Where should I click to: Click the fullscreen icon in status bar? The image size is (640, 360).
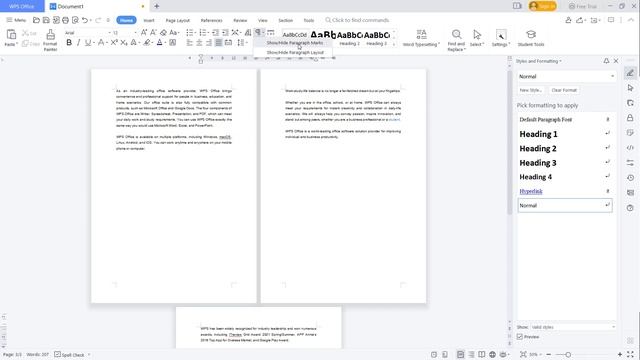[x=631, y=354]
